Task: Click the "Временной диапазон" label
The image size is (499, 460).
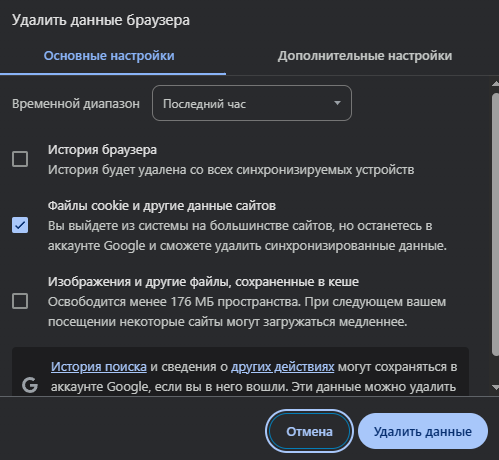Action: pyautogui.click(x=76, y=104)
